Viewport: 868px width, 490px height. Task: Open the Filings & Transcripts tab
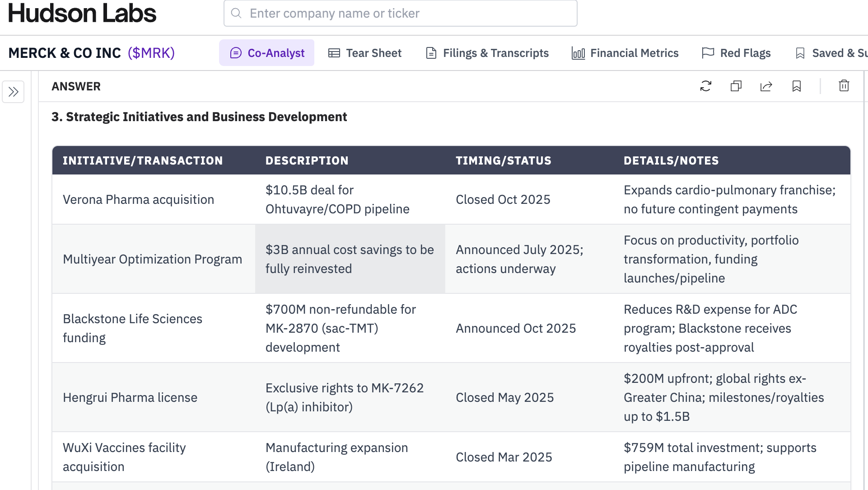tap(487, 53)
